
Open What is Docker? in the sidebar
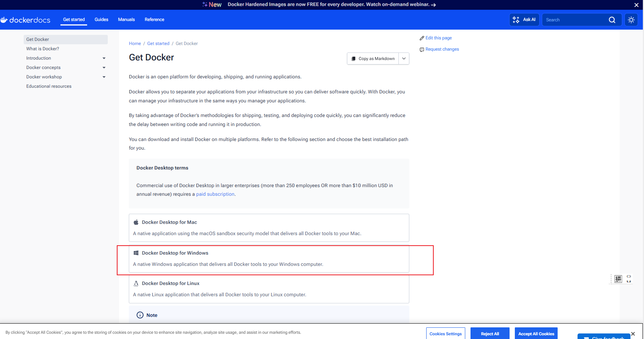[x=43, y=49]
